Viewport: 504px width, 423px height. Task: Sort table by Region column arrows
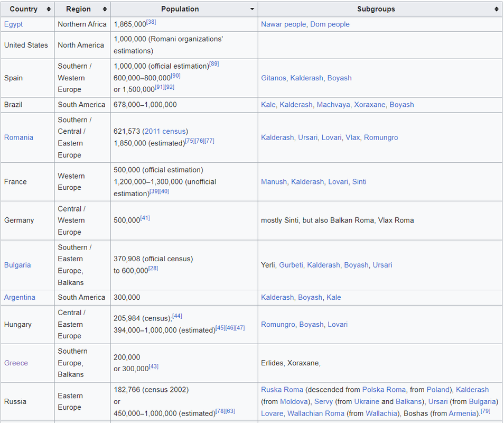coord(105,9)
